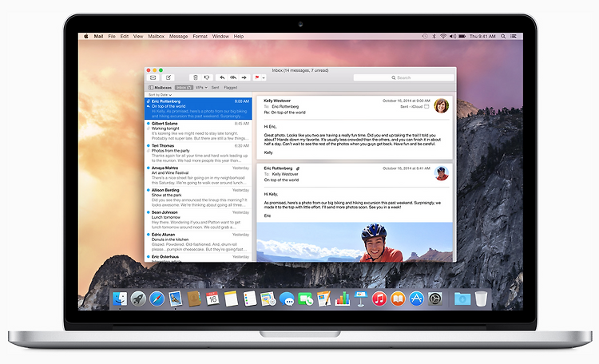Click Kelly Westover's contact photo in reply
Screen dimensions: 599x364
pos(441,105)
